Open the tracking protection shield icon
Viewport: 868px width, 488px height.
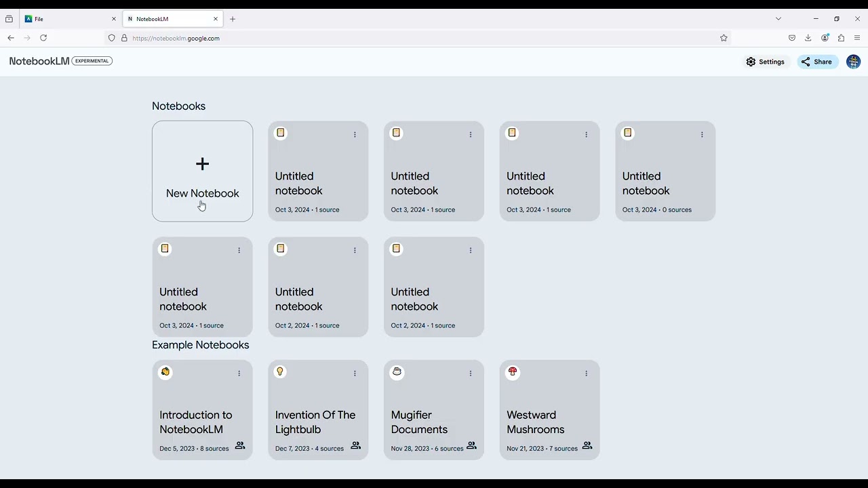[x=112, y=38]
